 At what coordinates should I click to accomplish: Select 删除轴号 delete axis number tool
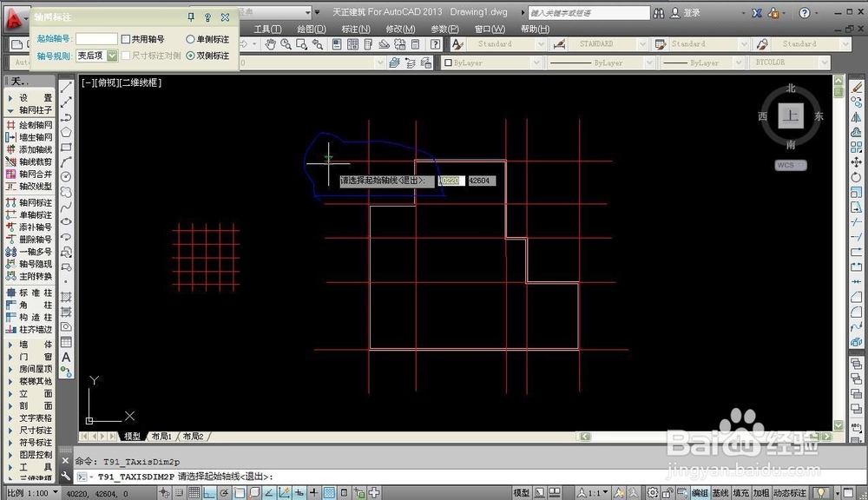(x=30, y=240)
